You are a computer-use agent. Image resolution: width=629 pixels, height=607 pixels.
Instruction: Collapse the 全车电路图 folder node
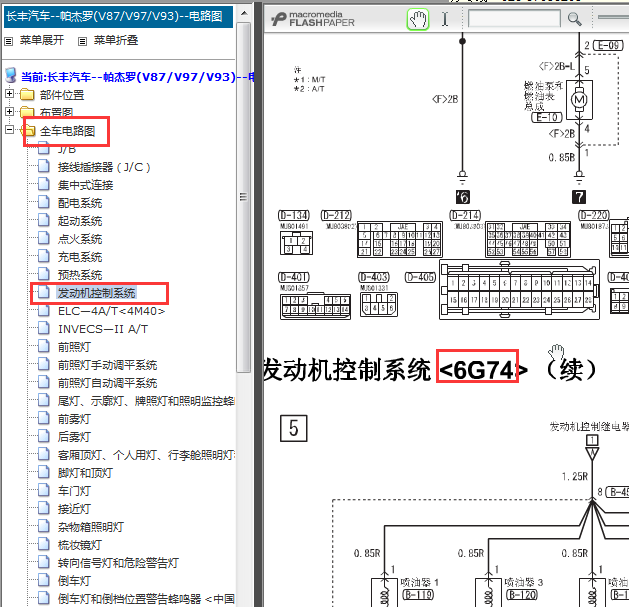click(x=10, y=129)
